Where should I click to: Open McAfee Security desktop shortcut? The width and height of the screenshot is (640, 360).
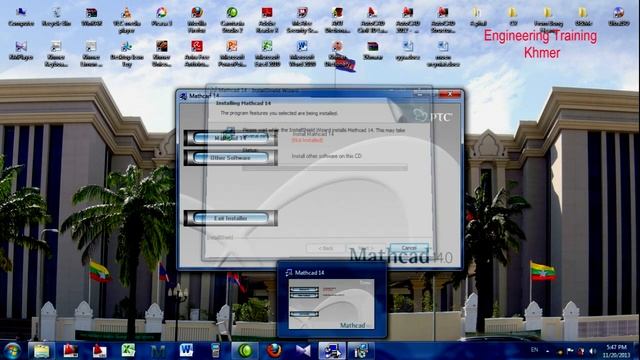pyautogui.click(x=302, y=20)
